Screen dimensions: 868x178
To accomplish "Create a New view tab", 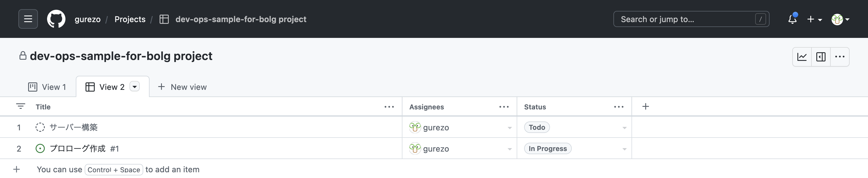I will click(182, 87).
